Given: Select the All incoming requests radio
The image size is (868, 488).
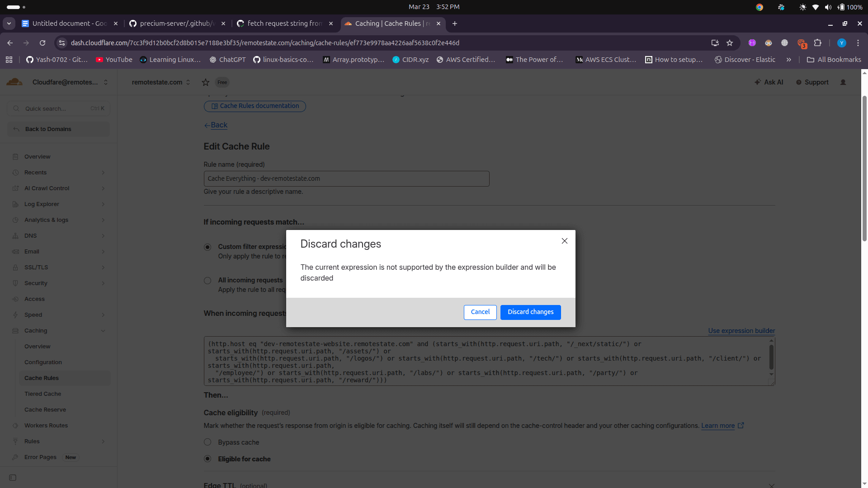Looking at the screenshot, I should point(208,281).
